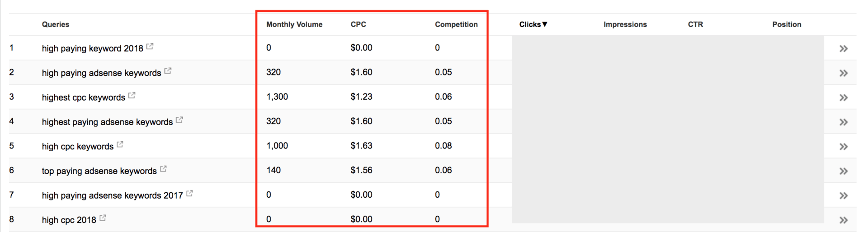Click external link icon next to 'highest cpc keywords'

click(x=132, y=95)
